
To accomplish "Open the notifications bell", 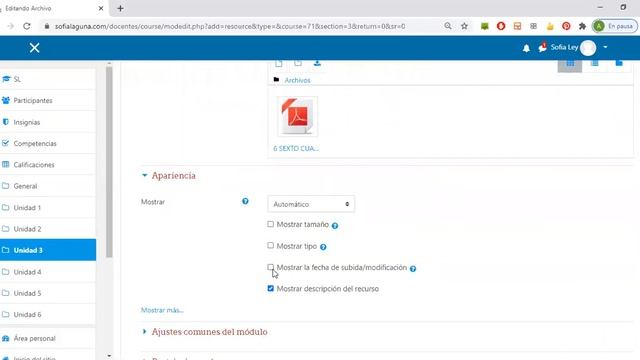I will pos(526,48).
